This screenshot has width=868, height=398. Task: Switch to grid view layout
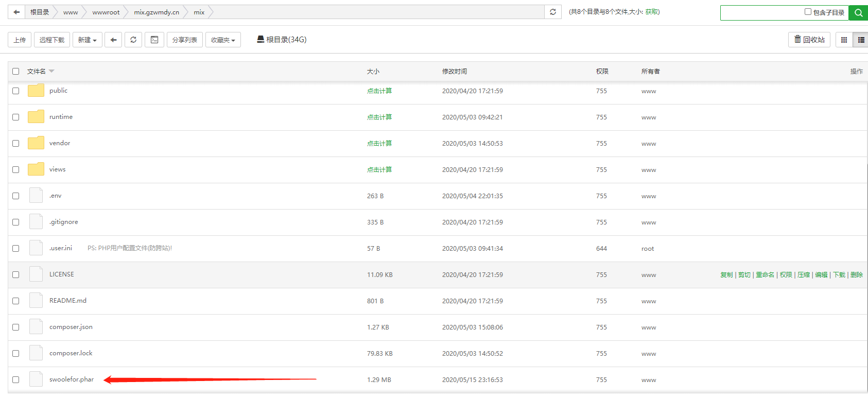point(844,40)
